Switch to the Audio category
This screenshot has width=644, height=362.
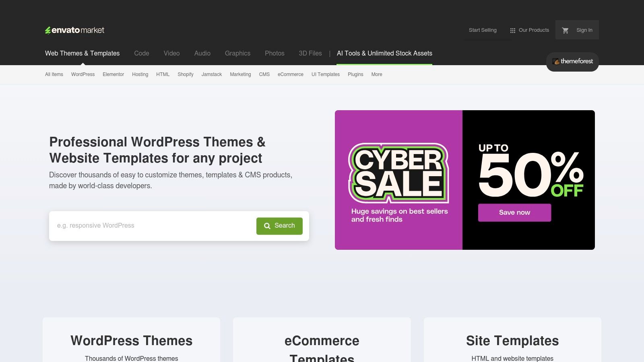(202, 53)
